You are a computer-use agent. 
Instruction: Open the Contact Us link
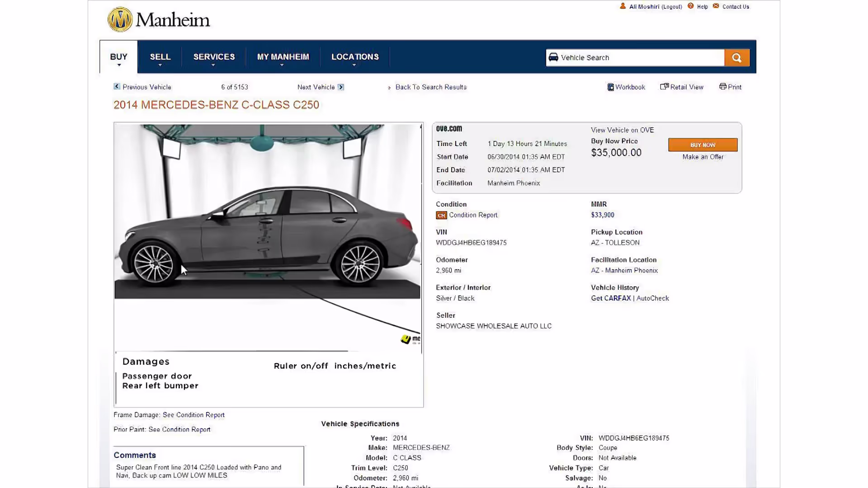click(x=736, y=7)
